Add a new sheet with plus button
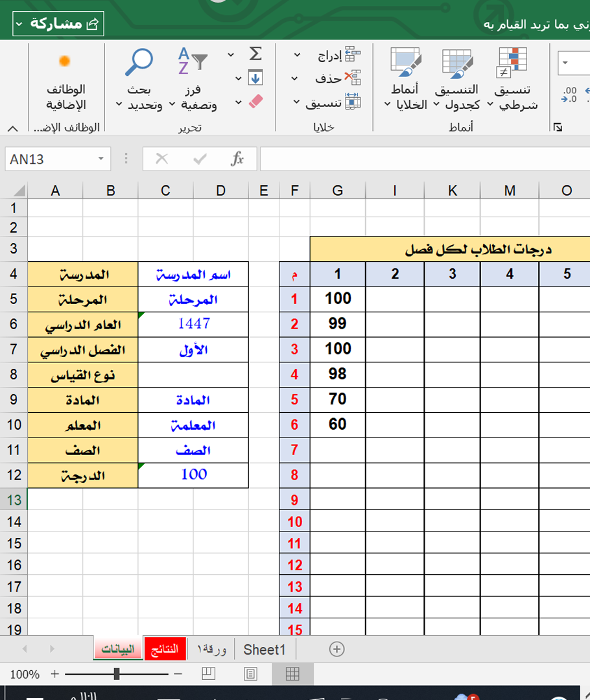The height and width of the screenshot is (700, 590). (336, 649)
